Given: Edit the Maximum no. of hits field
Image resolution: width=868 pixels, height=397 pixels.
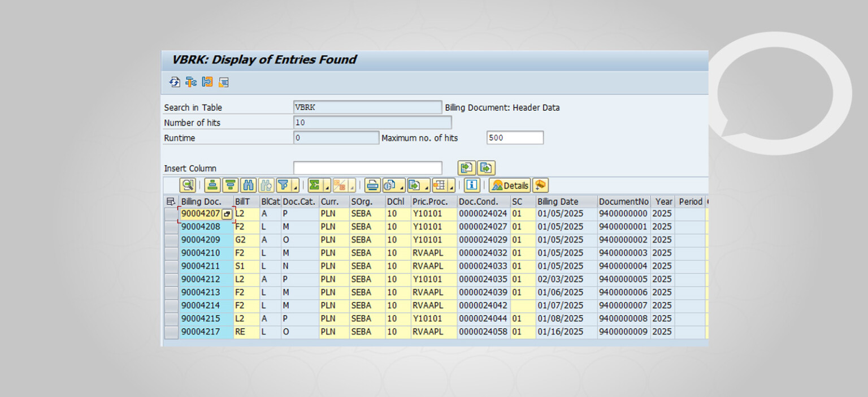Looking at the screenshot, I should coord(514,137).
